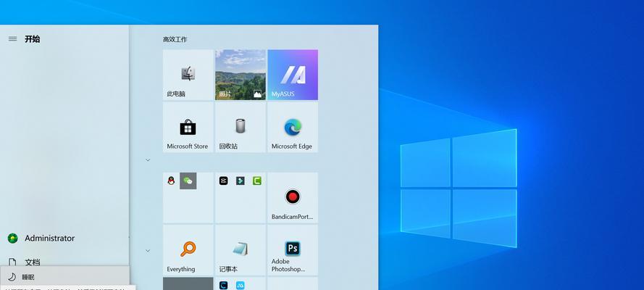
Task: Select the 睡眠 sleep power option
Action: (x=64, y=277)
